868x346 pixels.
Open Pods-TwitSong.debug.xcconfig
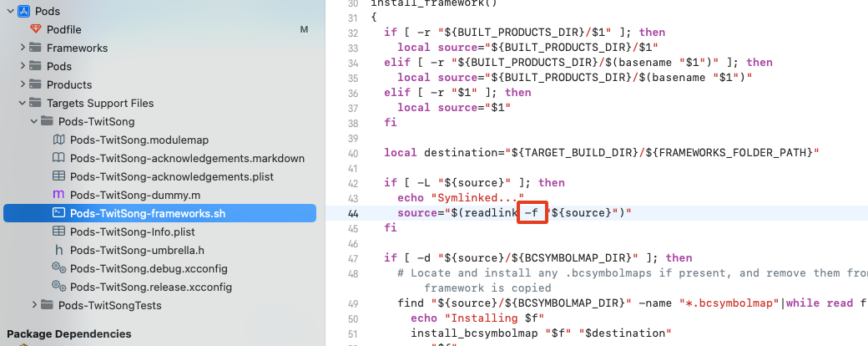tap(149, 269)
